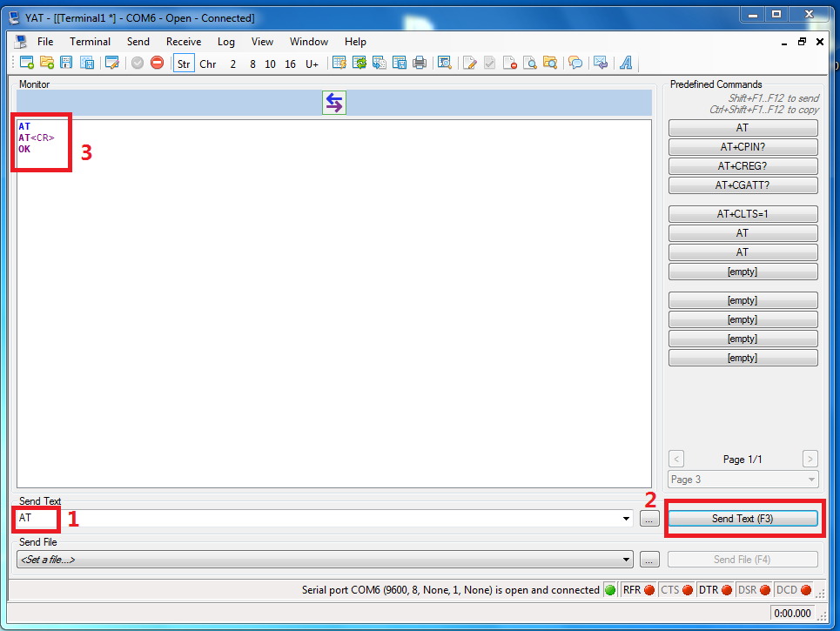Open the Terminal menu
Image resolution: width=840 pixels, height=631 pixels.
point(90,41)
